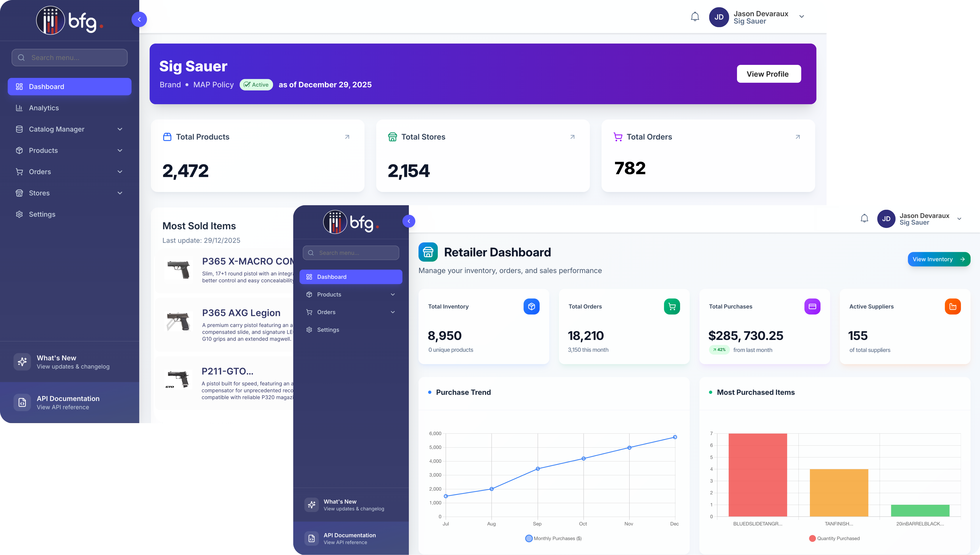
Task: Open the Total Orders card arrow icon
Action: point(797,137)
